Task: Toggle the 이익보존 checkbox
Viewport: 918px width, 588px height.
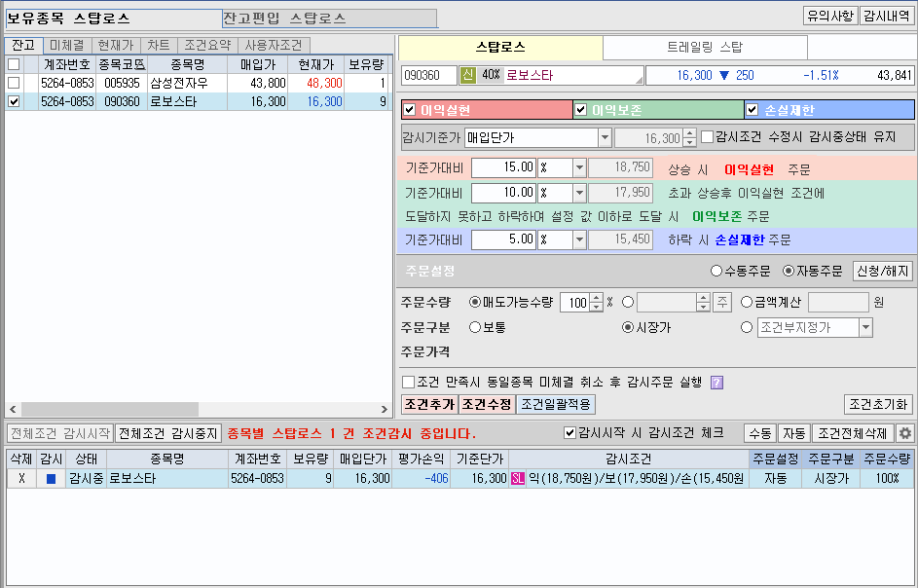Action: point(581,109)
